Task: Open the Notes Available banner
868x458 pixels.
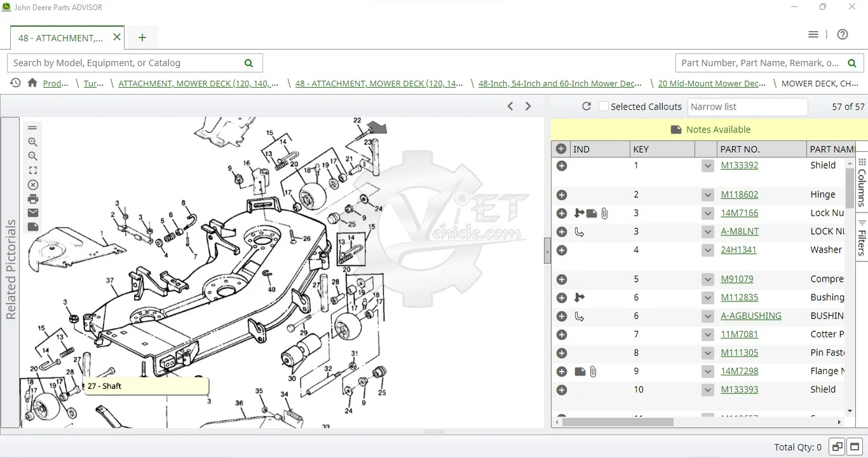Action: pyautogui.click(x=709, y=130)
